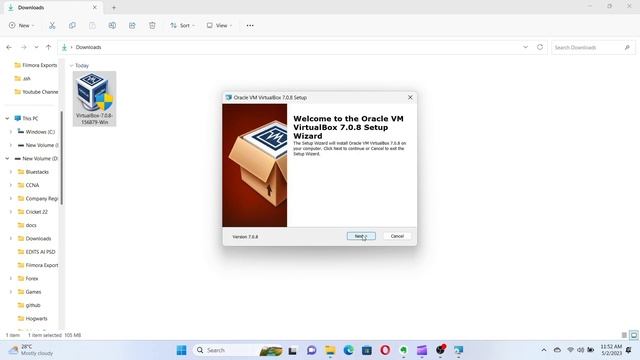Open Task View from taskbar
The height and width of the screenshot is (360, 640).
click(293, 350)
